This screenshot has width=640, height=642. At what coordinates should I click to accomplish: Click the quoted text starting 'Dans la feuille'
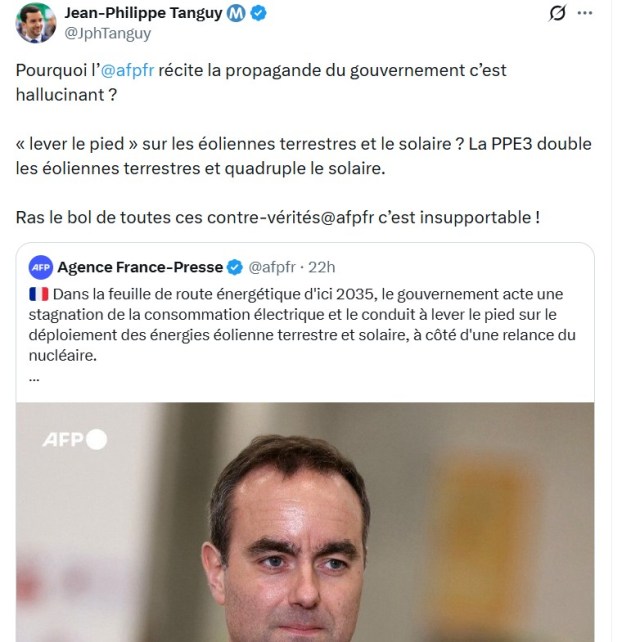click(302, 325)
